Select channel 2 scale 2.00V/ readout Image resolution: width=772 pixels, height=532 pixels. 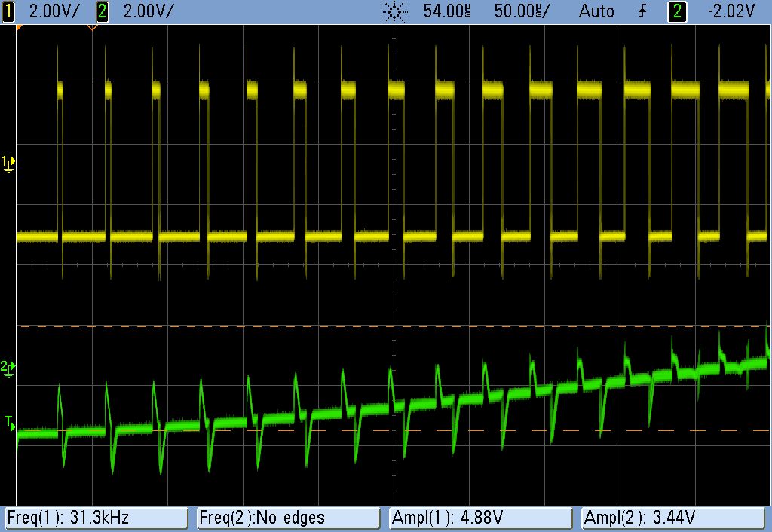(x=149, y=11)
